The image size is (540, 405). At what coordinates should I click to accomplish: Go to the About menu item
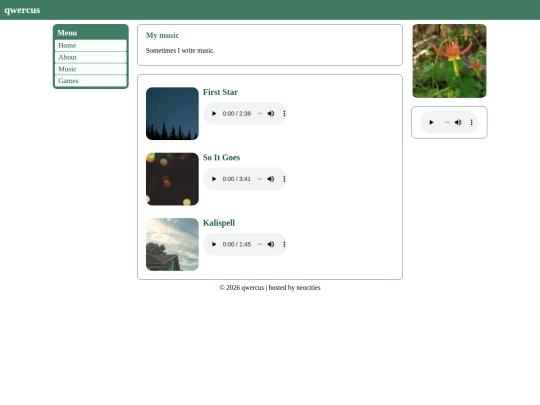pos(91,57)
